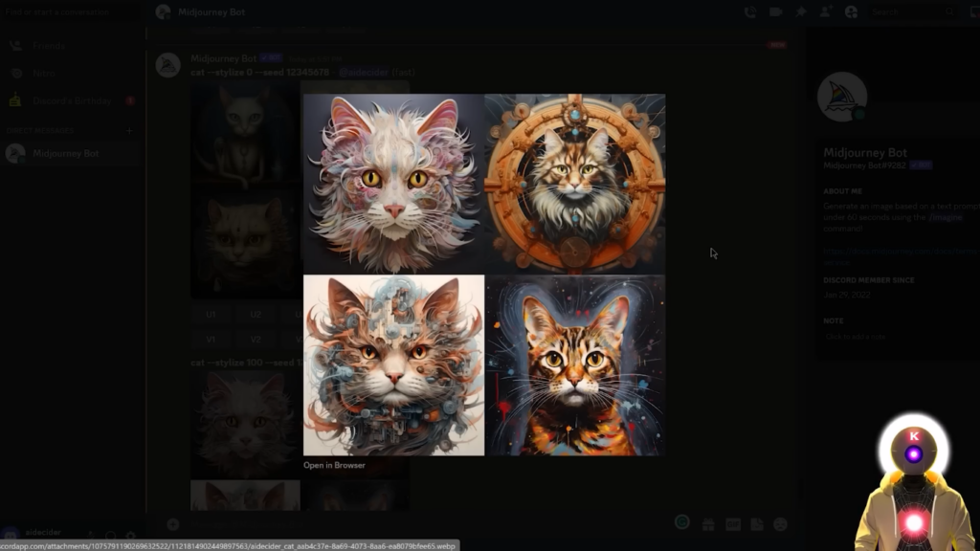Viewport: 980px width, 551px height.
Task: Click the green Grammarly icon in message bar
Action: pos(681,522)
